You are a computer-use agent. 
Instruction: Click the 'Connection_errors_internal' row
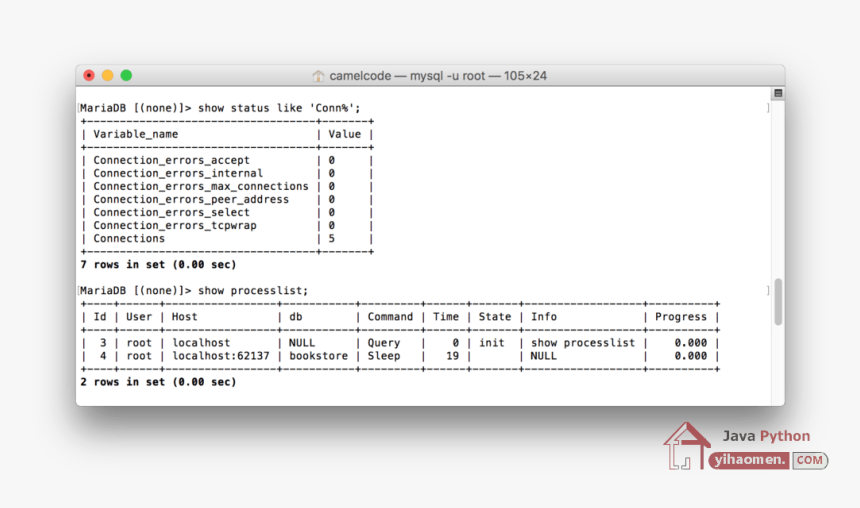[227, 173]
